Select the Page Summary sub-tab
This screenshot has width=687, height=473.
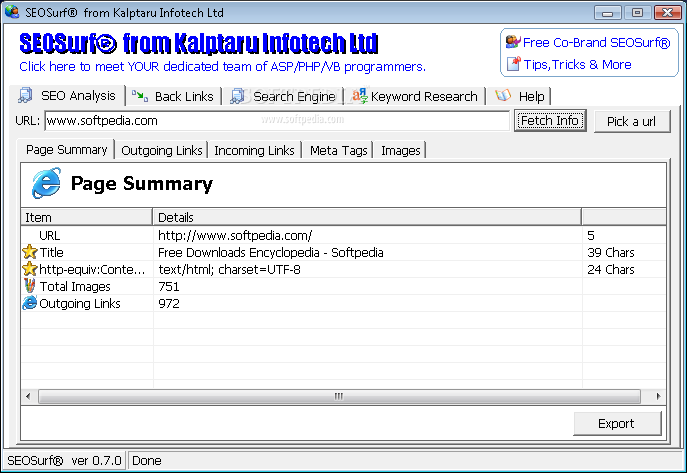[66, 150]
